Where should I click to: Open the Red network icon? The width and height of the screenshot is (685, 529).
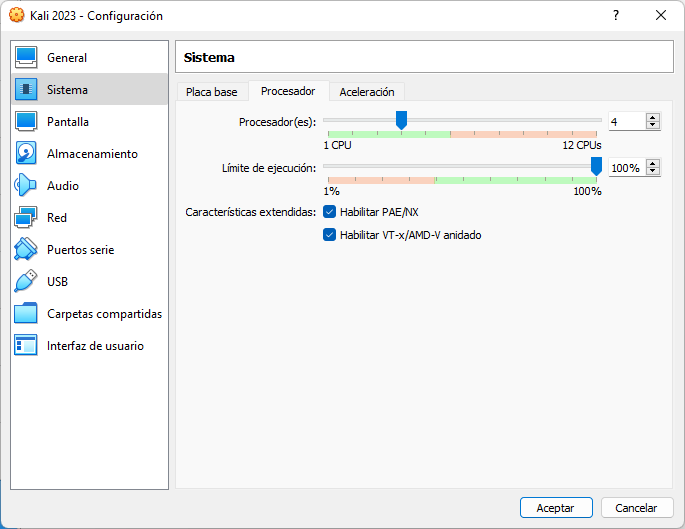26,218
